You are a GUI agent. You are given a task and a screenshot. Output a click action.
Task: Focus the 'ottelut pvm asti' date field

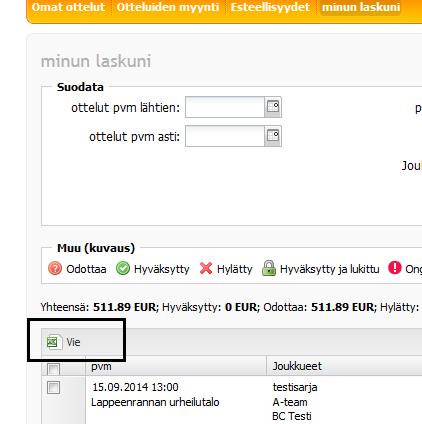coord(225,136)
